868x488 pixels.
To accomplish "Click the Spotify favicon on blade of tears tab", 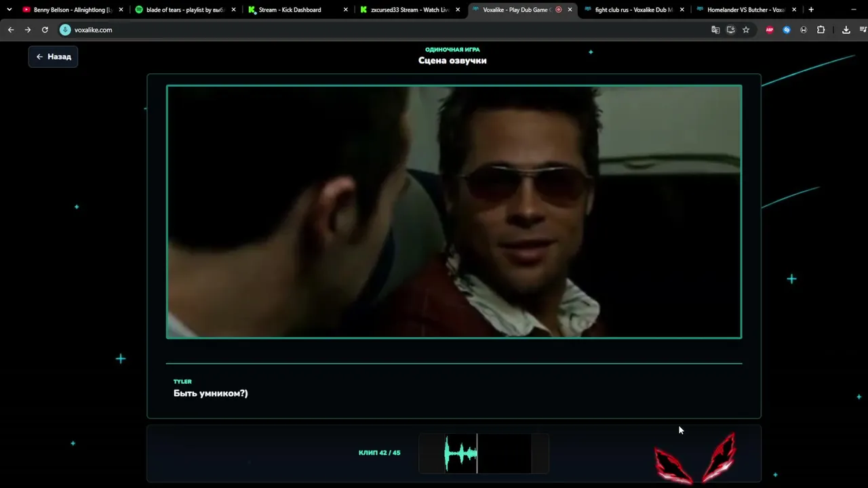I will 139,9.
